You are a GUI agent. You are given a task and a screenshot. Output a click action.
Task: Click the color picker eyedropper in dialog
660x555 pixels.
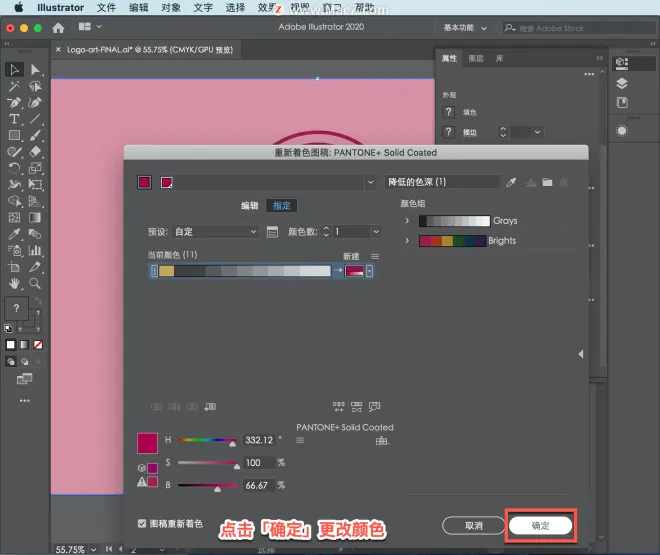coord(511,182)
